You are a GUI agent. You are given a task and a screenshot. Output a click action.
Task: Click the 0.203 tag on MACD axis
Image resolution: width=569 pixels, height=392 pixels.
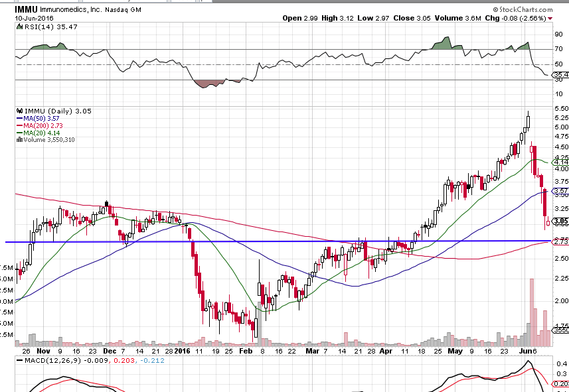560,384
